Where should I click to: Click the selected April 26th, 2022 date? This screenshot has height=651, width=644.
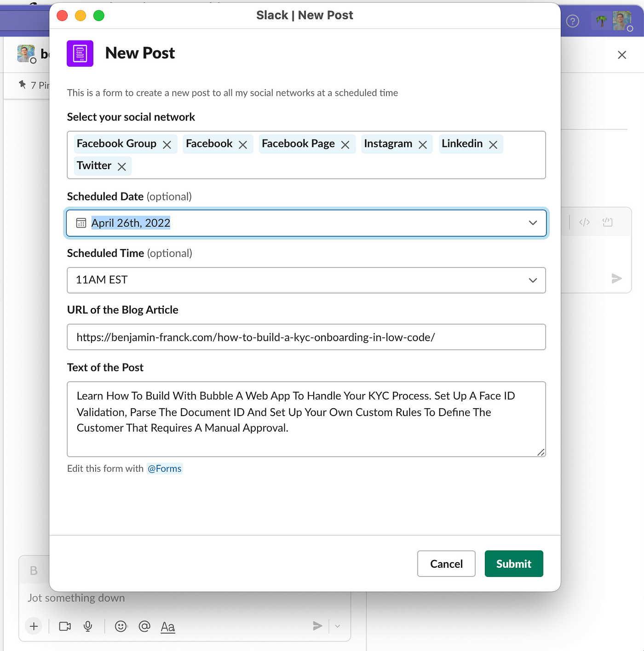click(131, 223)
